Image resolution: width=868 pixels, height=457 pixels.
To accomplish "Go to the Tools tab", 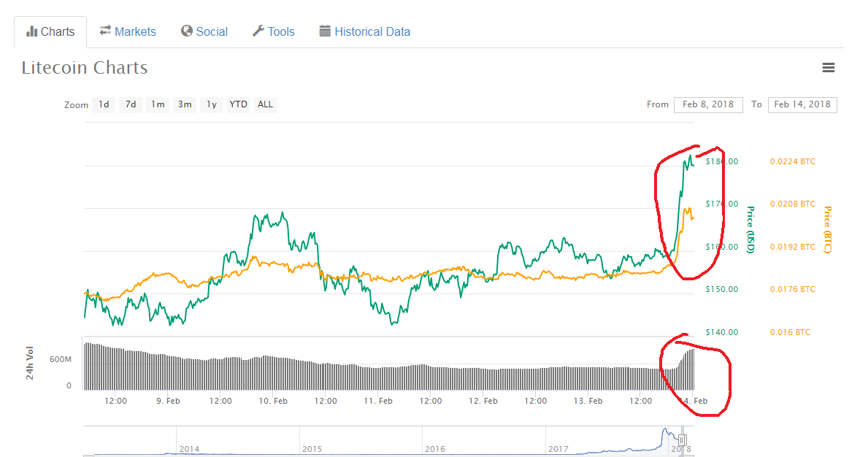I will pyautogui.click(x=274, y=31).
